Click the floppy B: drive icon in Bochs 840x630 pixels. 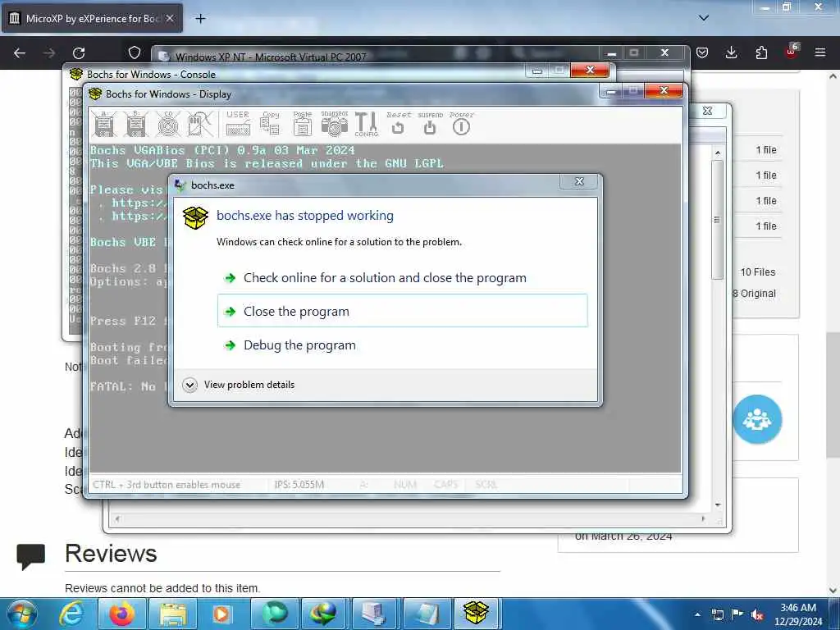136,124
